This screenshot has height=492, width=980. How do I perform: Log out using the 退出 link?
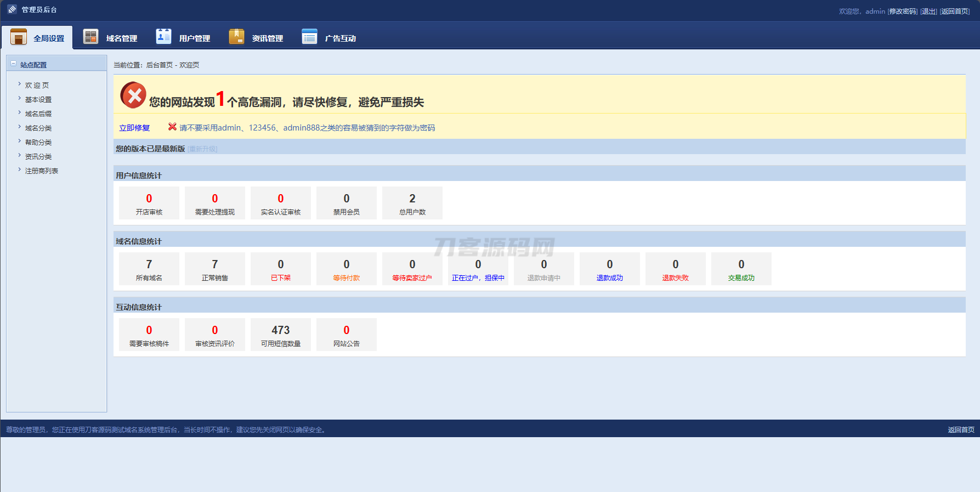click(x=928, y=12)
